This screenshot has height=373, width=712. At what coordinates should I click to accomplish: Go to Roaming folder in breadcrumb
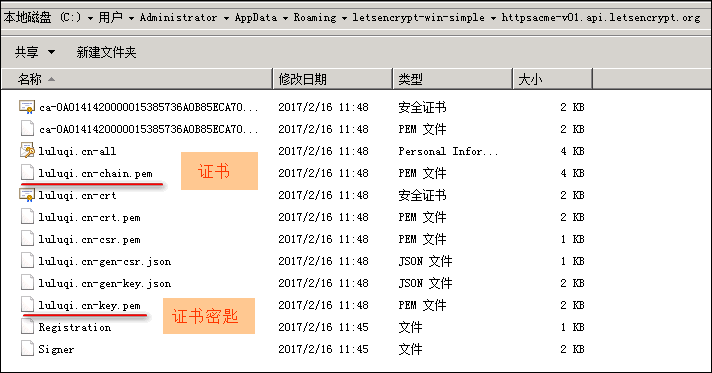tap(315, 17)
